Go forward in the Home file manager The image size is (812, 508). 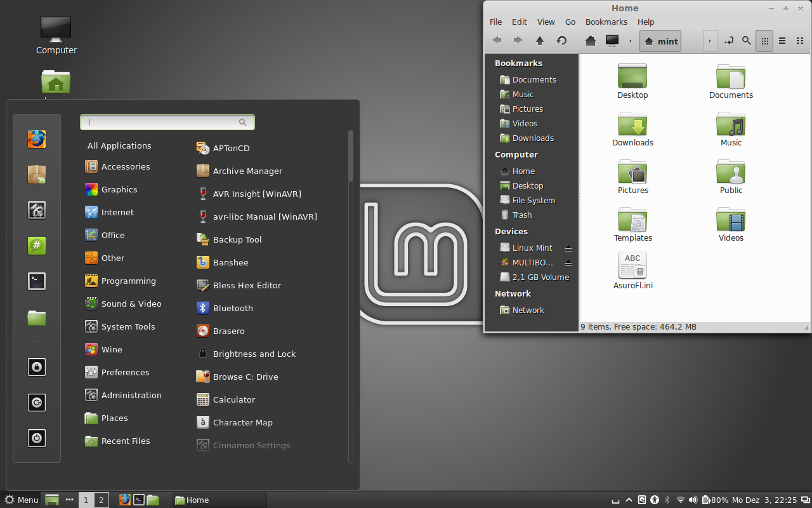[518, 41]
